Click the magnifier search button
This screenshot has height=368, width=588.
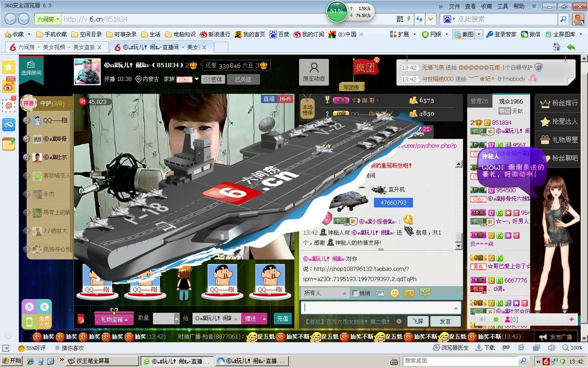tap(563, 19)
